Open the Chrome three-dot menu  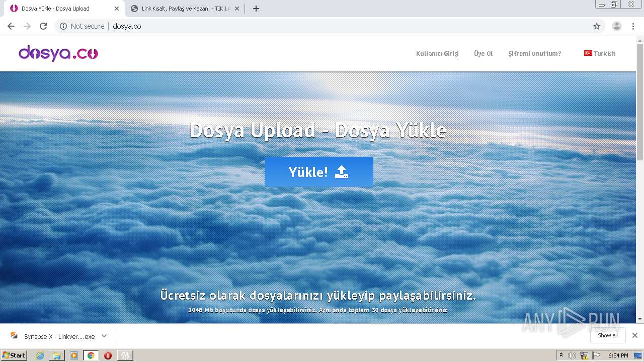click(633, 26)
